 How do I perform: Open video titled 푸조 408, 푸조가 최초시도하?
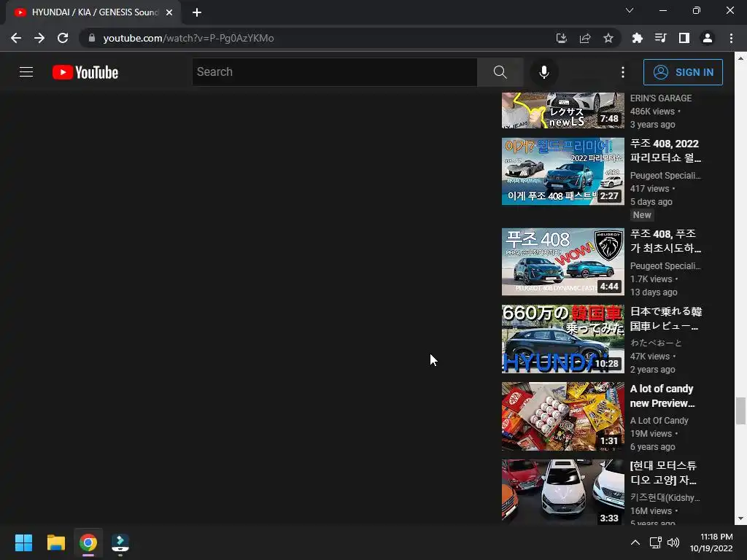tap(665, 241)
